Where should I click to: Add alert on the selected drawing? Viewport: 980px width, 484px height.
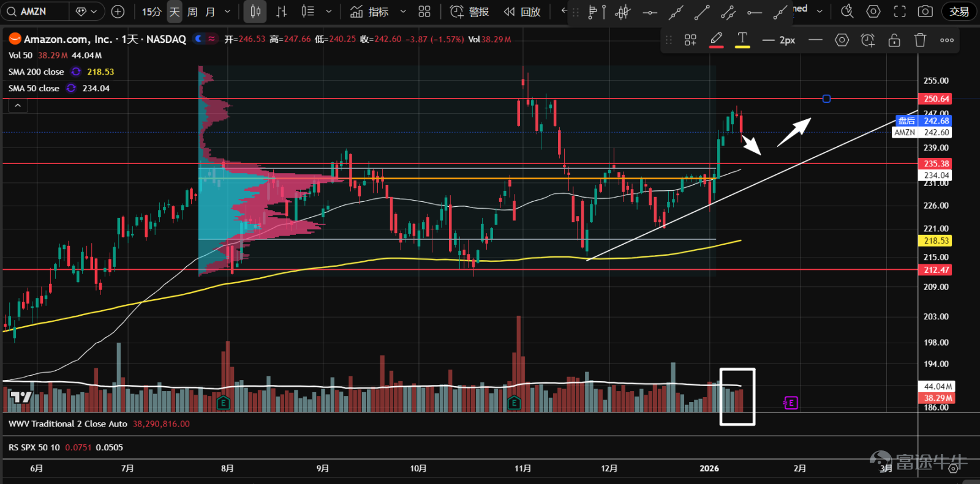pyautogui.click(x=868, y=40)
